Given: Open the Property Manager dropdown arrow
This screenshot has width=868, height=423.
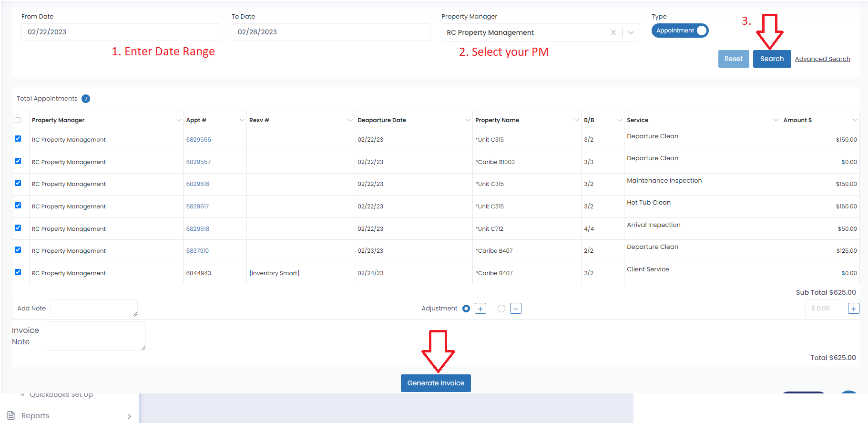Looking at the screenshot, I should [x=631, y=32].
